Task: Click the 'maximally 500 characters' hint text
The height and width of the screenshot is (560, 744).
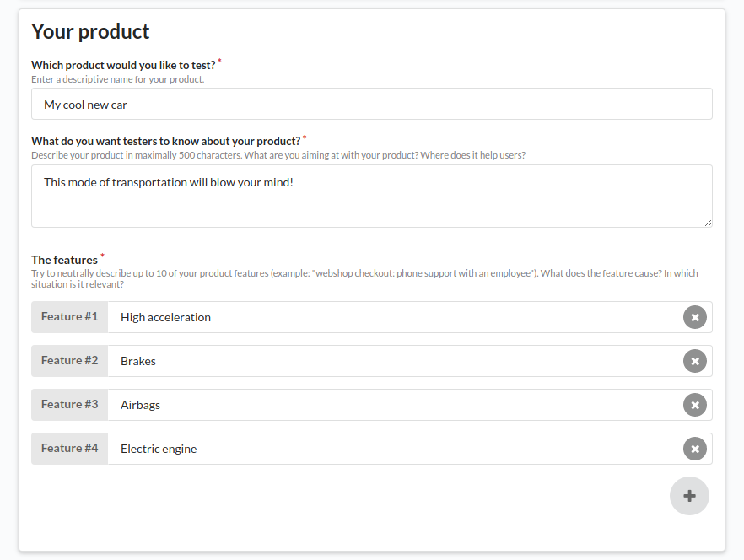Action: (278, 155)
